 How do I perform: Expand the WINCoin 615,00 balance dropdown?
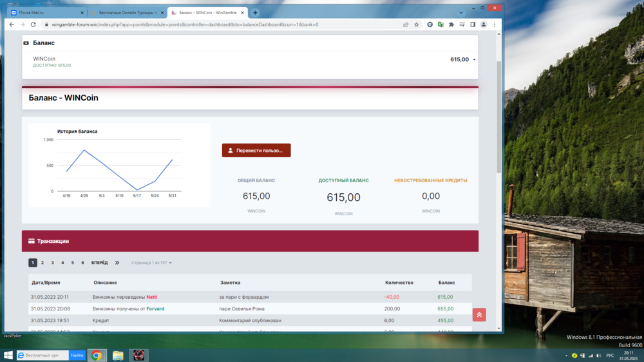click(x=474, y=60)
